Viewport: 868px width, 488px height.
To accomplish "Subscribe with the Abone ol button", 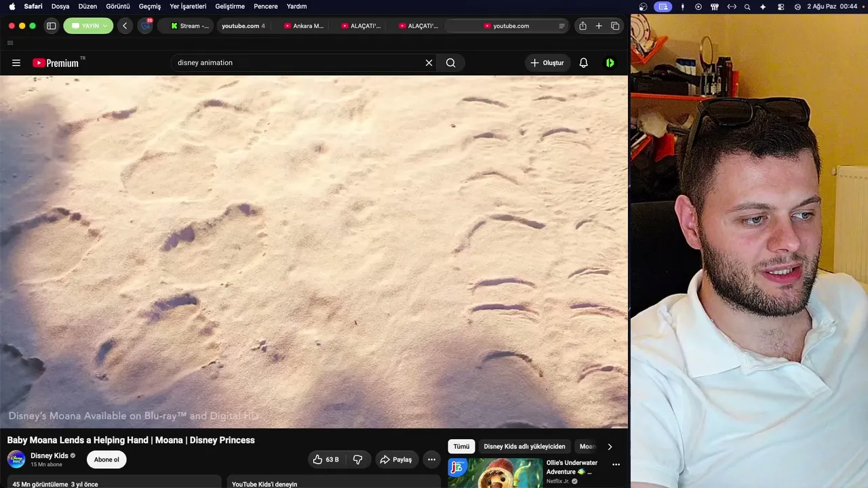I will pos(106,460).
